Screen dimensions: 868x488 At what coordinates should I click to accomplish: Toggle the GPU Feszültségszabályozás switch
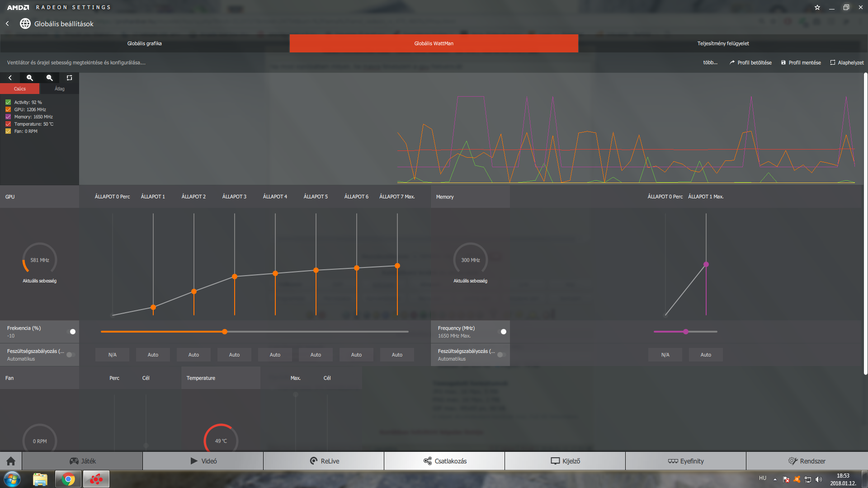[x=71, y=355]
